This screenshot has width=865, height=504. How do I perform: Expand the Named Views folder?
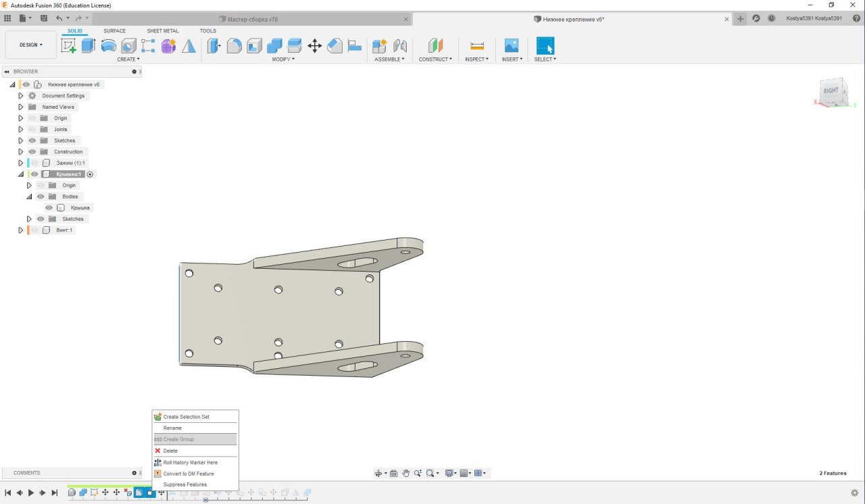(21, 107)
